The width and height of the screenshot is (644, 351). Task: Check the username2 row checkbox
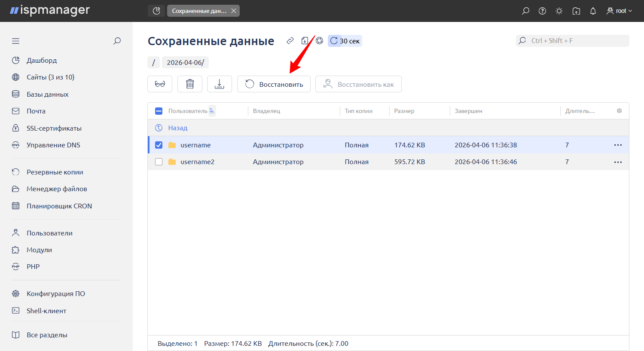[x=159, y=162]
